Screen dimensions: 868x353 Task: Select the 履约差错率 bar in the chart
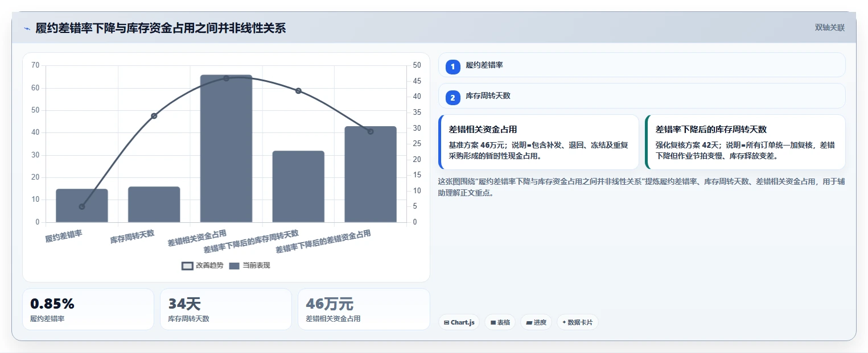tap(82, 206)
